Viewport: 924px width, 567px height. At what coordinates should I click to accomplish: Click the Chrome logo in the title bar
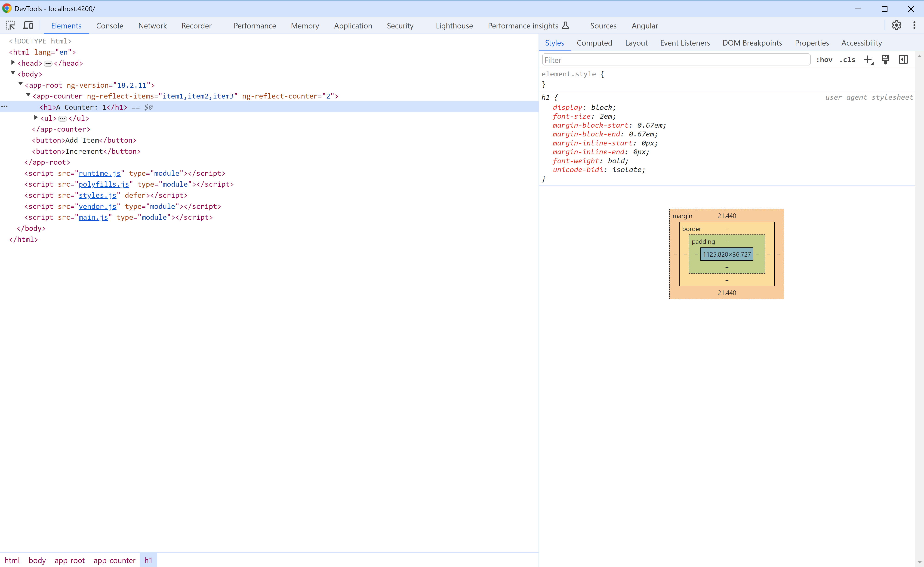[7, 8]
